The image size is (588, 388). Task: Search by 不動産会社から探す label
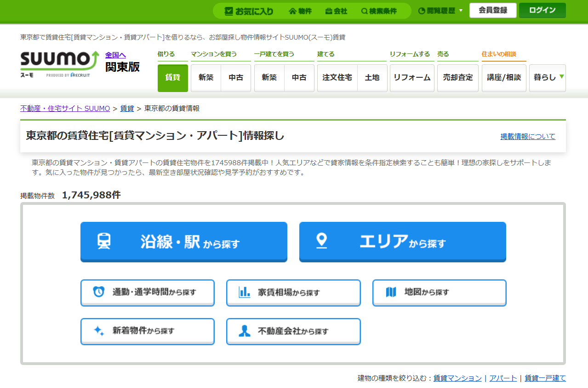click(x=293, y=331)
